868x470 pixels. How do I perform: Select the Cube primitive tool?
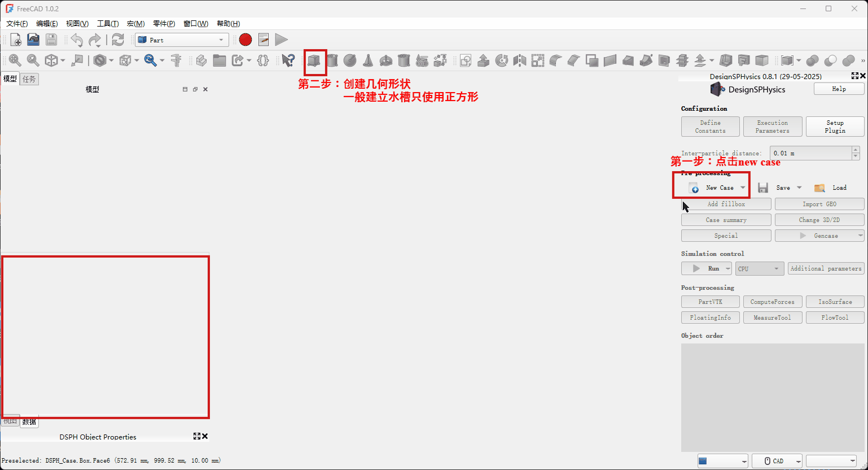pyautogui.click(x=314, y=60)
